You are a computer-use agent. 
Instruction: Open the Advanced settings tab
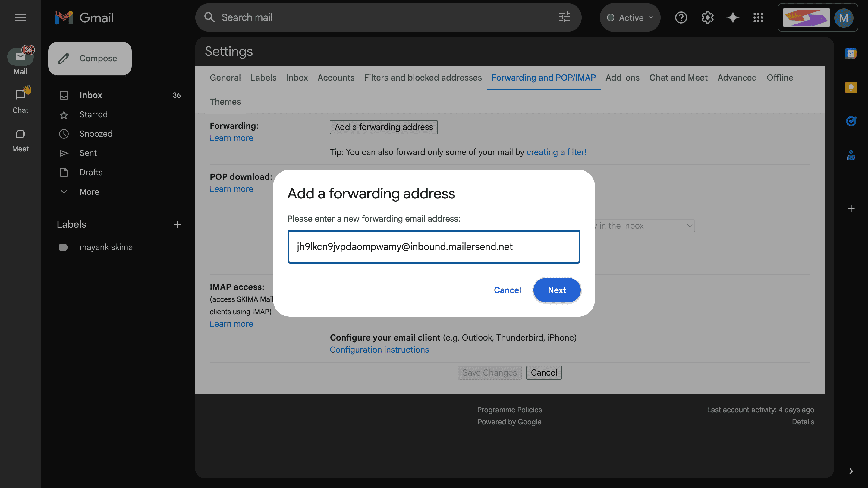pos(737,78)
